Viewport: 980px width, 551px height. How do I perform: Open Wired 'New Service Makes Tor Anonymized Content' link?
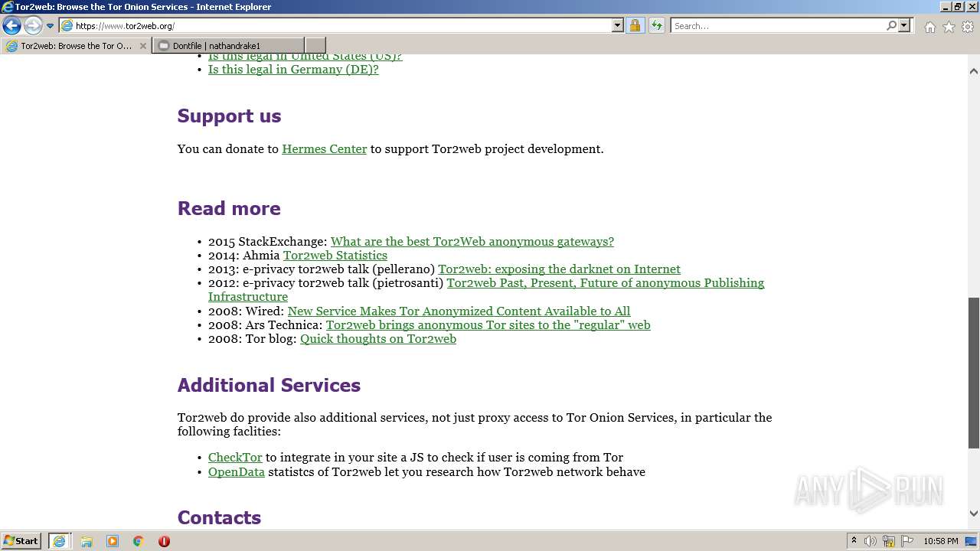point(459,311)
